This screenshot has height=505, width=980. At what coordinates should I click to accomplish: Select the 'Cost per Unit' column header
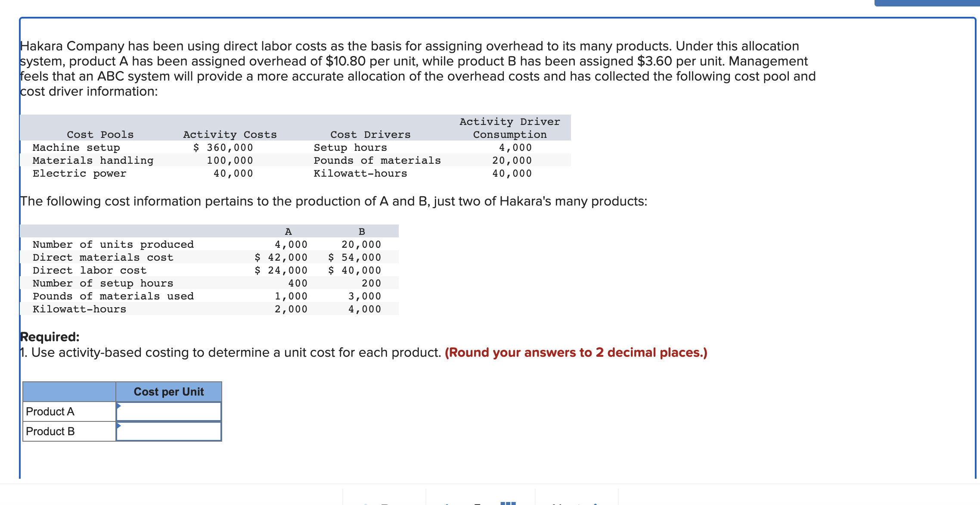(x=168, y=392)
